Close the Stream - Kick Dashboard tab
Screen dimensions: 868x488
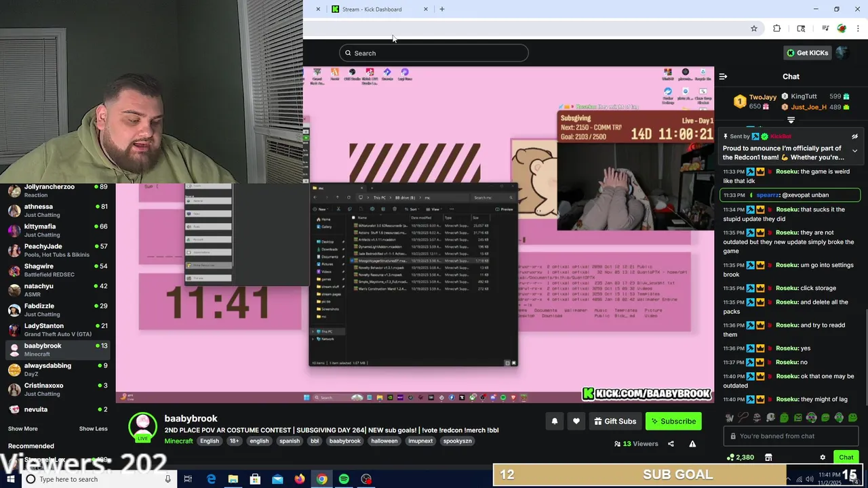(x=426, y=9)
